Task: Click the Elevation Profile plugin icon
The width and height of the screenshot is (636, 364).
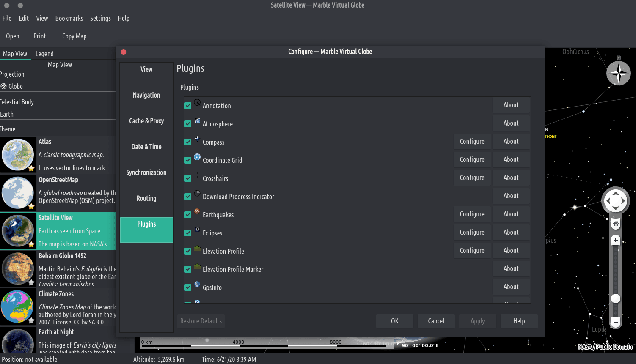Action: 197,248
